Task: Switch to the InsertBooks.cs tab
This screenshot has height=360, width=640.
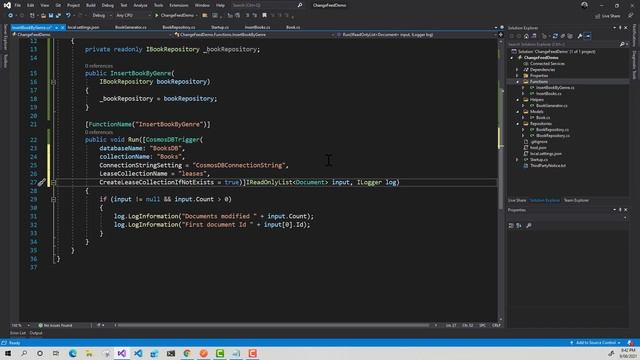Action: [257, 27]
